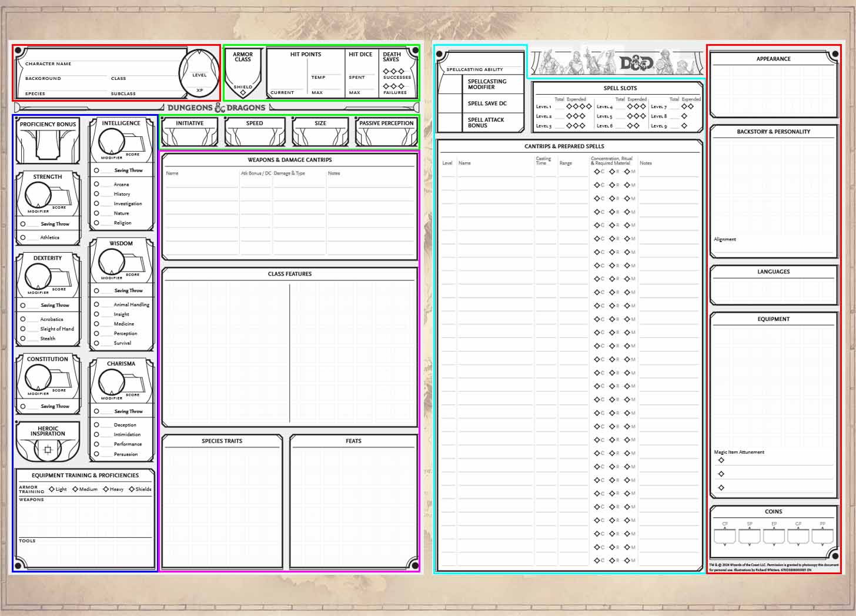856x616 pixels.
Task: Click the CP coin box
Action: pos(725,537)
